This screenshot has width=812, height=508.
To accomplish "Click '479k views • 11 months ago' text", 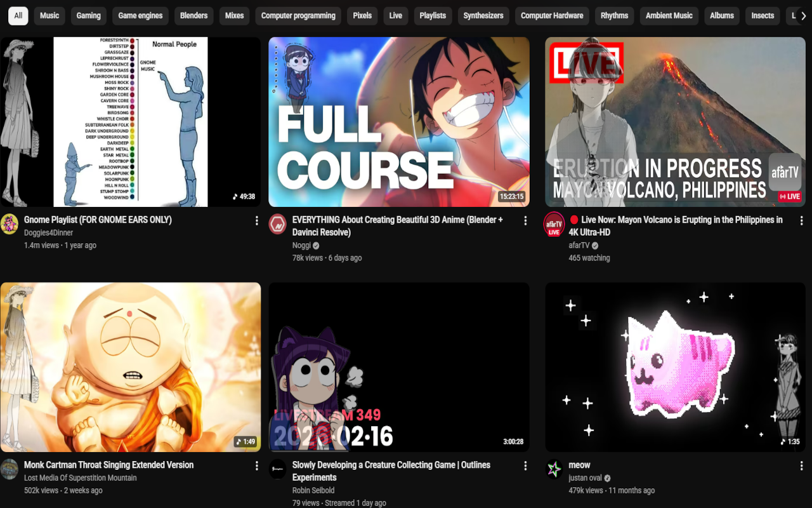I will 612,491.
